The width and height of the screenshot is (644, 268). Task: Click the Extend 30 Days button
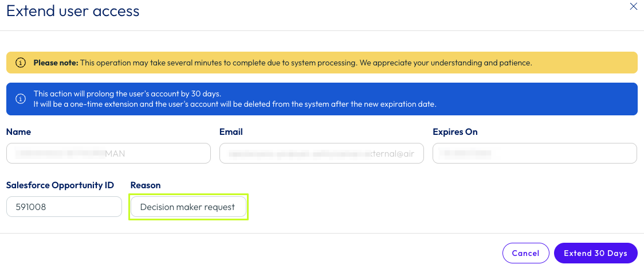tap(595, 253)
